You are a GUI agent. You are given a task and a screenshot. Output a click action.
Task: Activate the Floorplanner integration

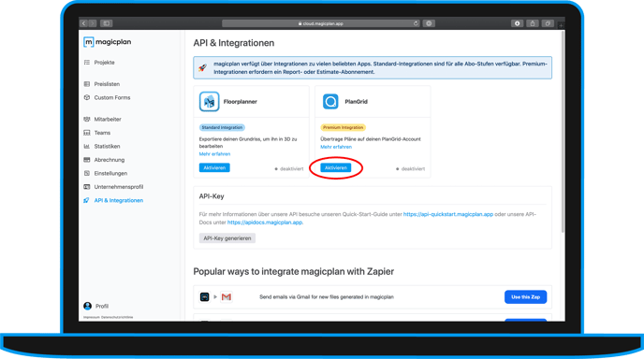(214, 167)
